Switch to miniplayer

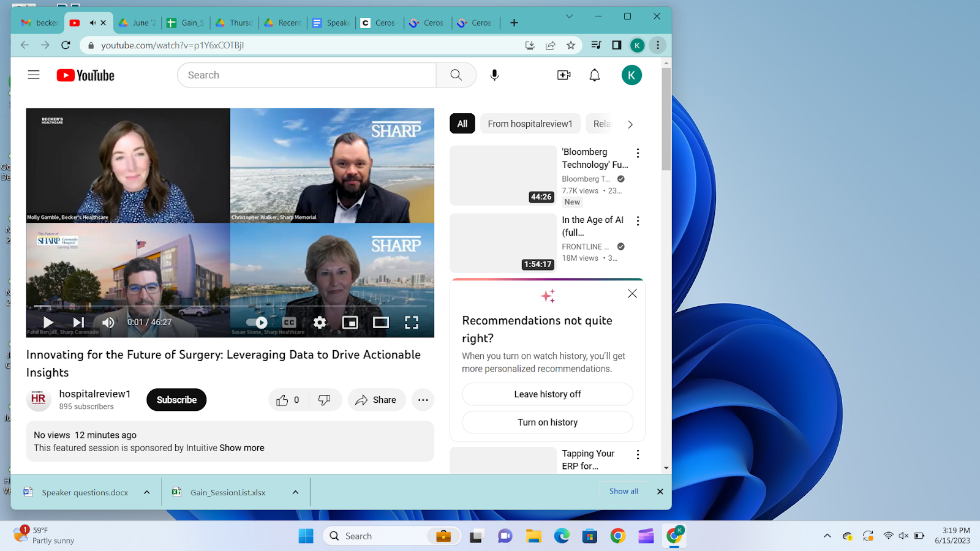pos(350,322)
